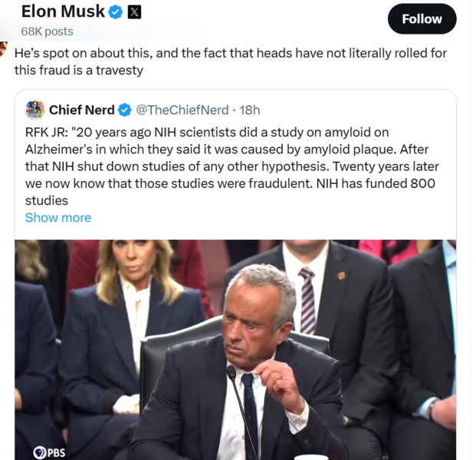Open Elon Musk's profile name
Viewport: 476px width, 460px height.
[64, 11]
